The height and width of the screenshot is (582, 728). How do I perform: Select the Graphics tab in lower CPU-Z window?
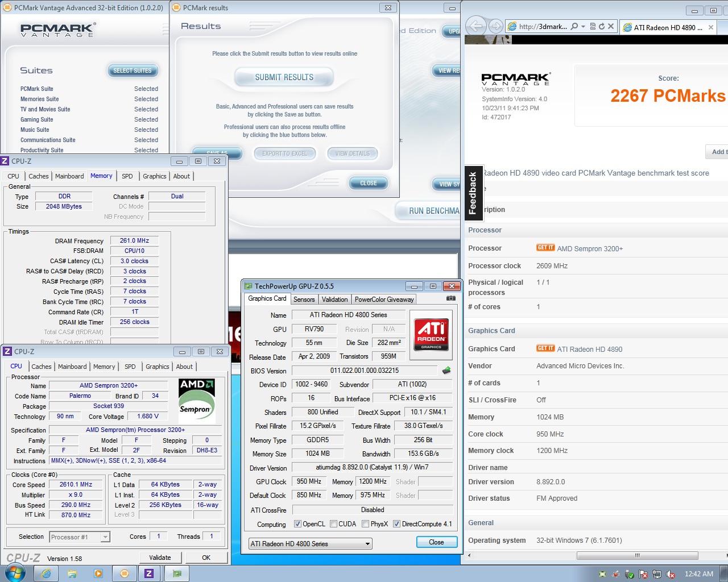pos(158,367)
